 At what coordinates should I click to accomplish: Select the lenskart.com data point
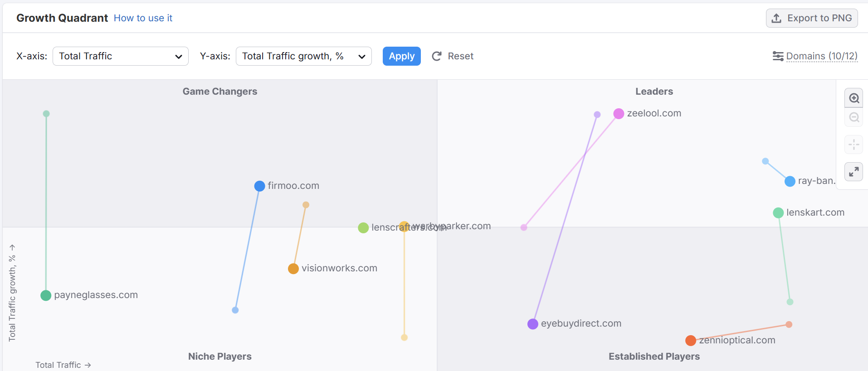click(778, 213)
